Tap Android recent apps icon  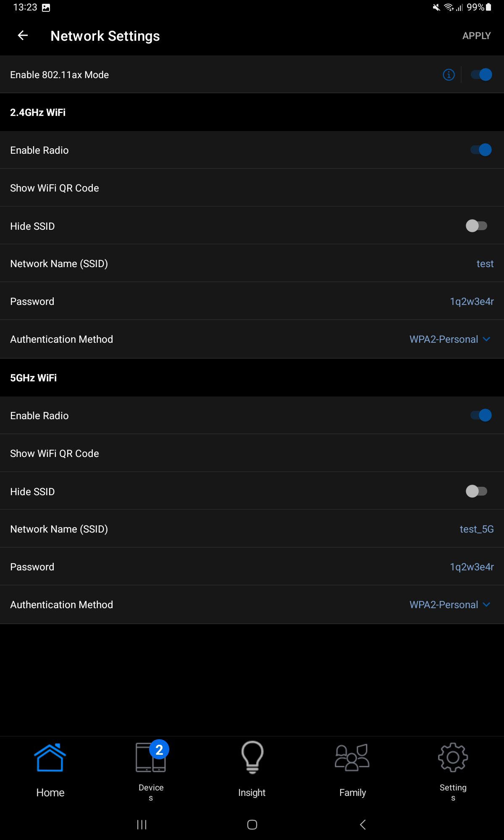tap(142, 824)
